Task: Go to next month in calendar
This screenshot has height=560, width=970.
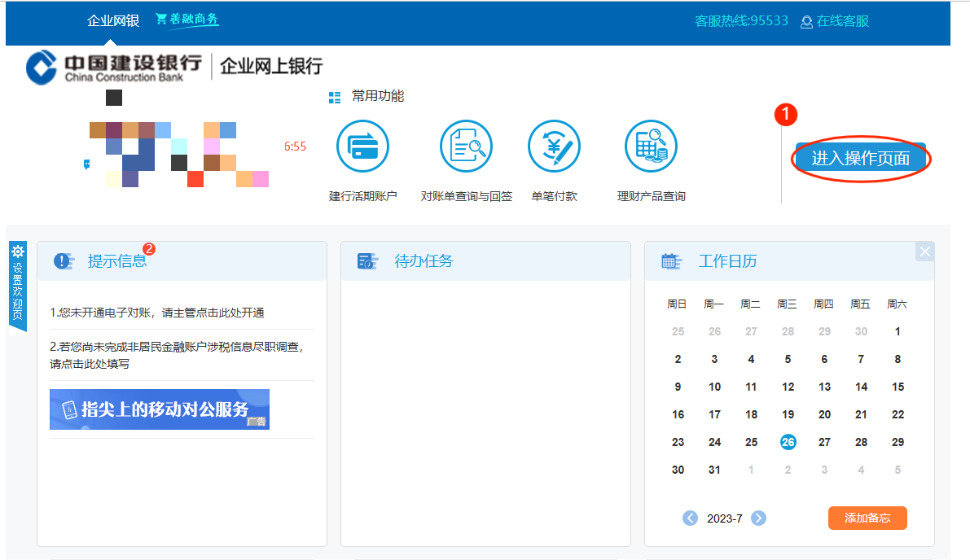Action: (x=758, y=518)
